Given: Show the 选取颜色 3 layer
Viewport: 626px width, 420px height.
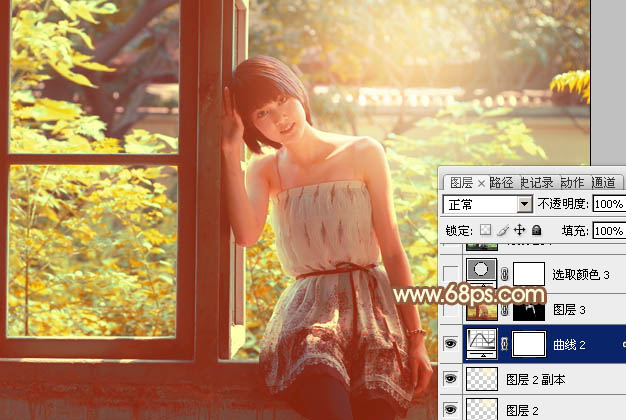Looking at the screenshot, I should 451,273.
